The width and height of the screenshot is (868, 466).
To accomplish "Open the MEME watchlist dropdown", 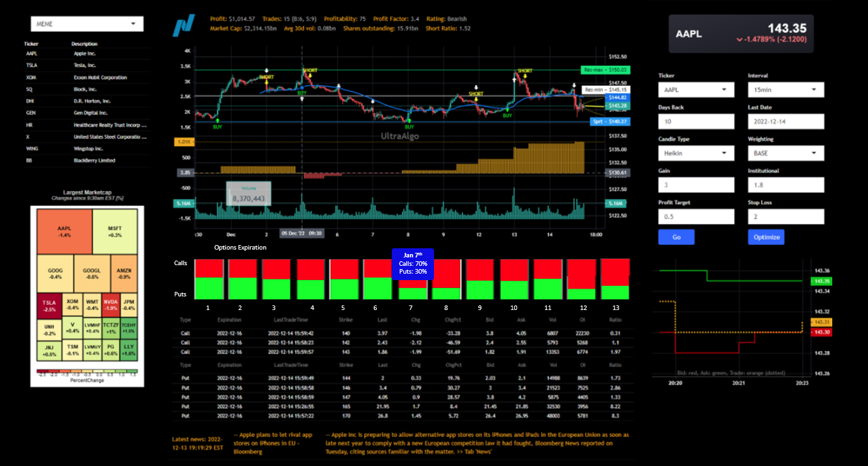I will [86, 23].
